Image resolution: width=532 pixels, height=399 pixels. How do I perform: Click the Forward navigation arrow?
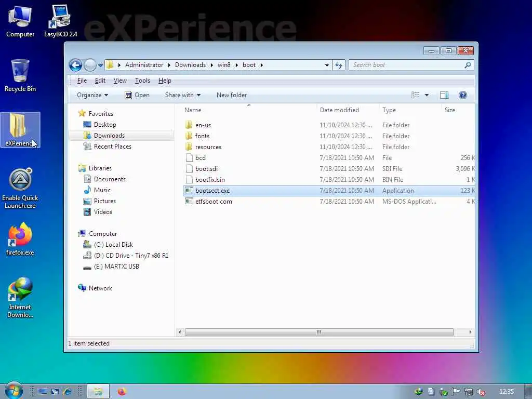coord(90,65)
